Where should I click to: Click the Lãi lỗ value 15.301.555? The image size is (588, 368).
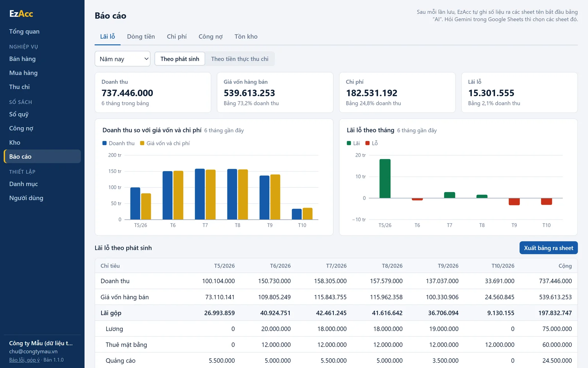click(491, 93)
